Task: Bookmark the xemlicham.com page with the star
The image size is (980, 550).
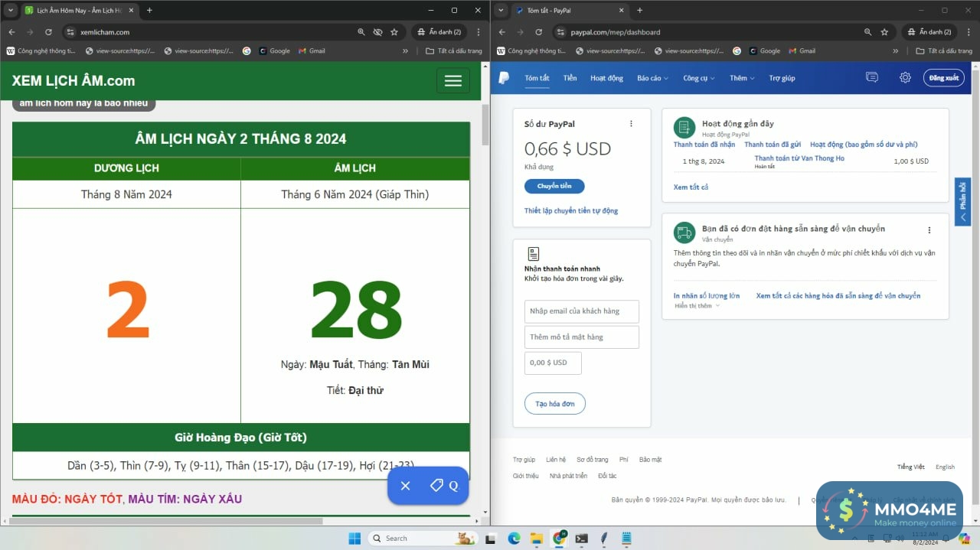Action: click(394, 32)
